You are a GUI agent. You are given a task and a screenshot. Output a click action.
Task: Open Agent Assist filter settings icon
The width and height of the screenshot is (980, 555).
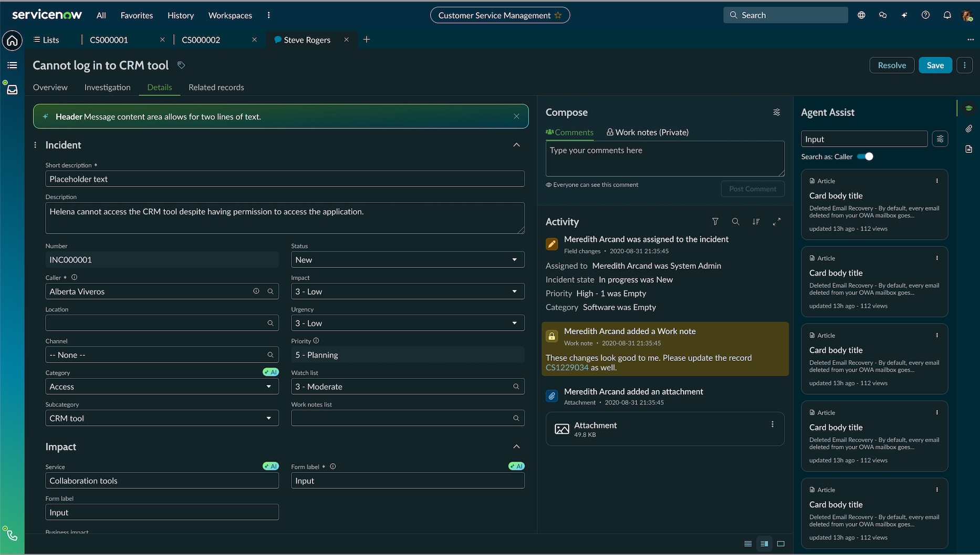940,139
